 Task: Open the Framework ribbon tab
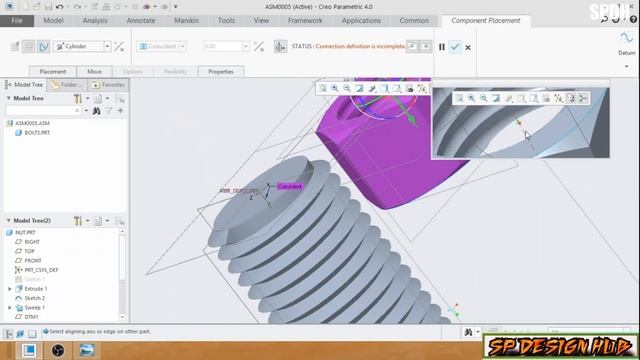click(x=305, y=20)
